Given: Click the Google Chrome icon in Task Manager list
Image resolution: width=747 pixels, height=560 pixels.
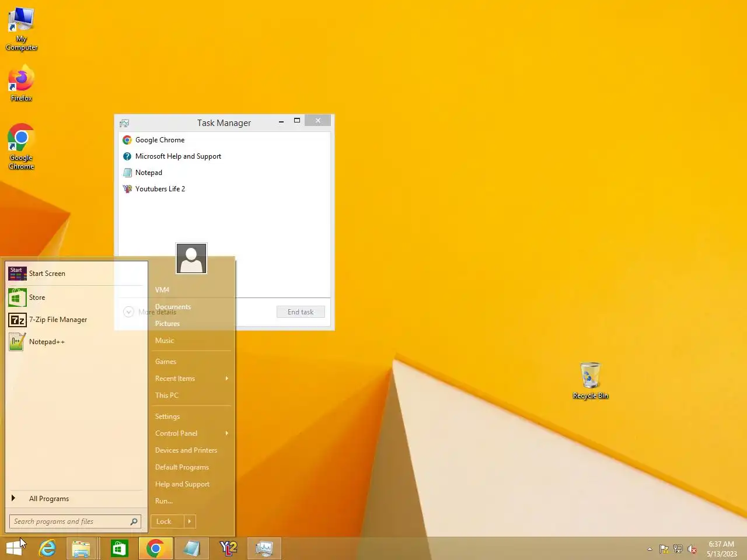Looking at the screenshot, I should [127, 140].
